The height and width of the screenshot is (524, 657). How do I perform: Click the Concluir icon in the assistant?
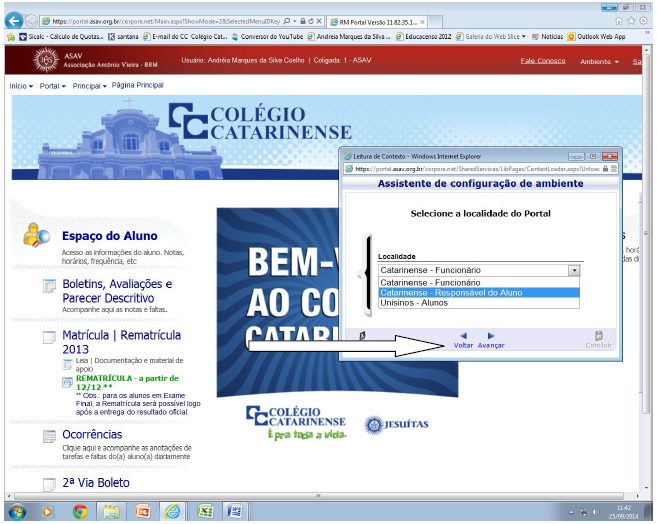(x=599, y=336)
